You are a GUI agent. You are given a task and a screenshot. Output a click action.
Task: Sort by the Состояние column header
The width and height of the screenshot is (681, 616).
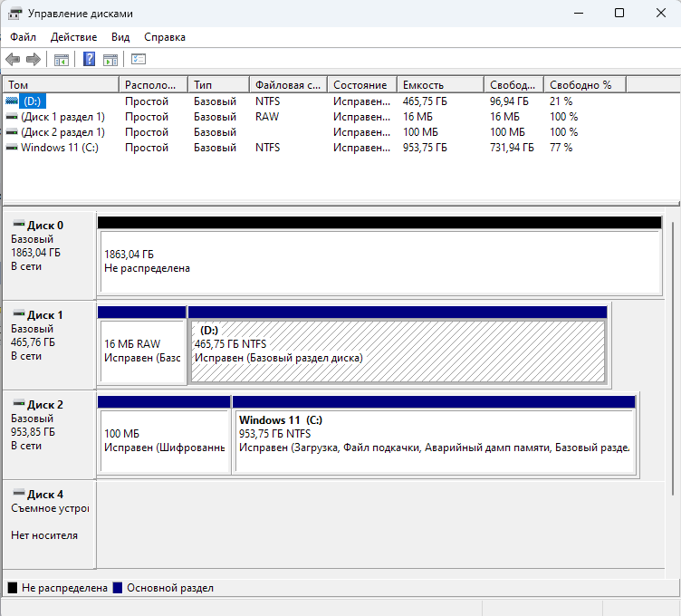362,85
